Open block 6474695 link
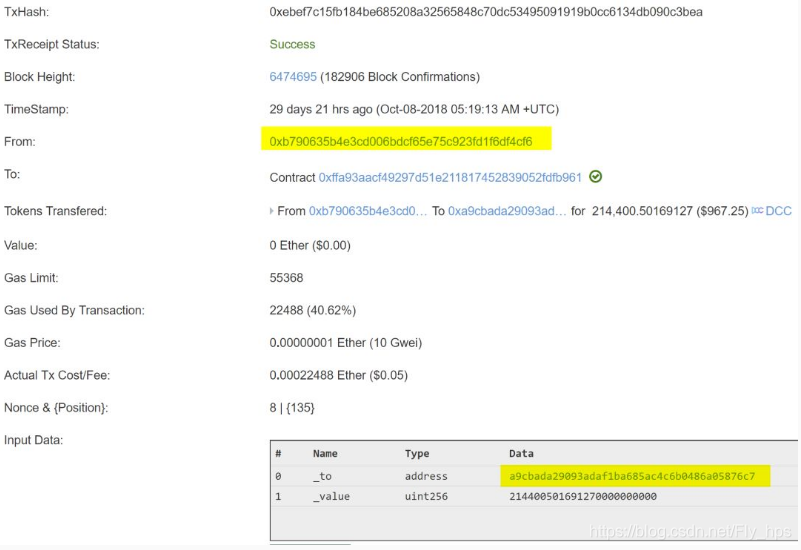Viewport: 801px width, 550px height. click(293, 77)
